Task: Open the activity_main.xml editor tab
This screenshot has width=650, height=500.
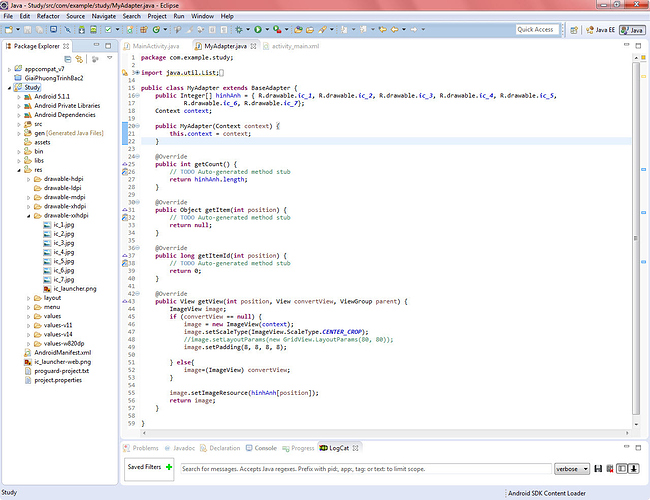Action: point(293,46)
